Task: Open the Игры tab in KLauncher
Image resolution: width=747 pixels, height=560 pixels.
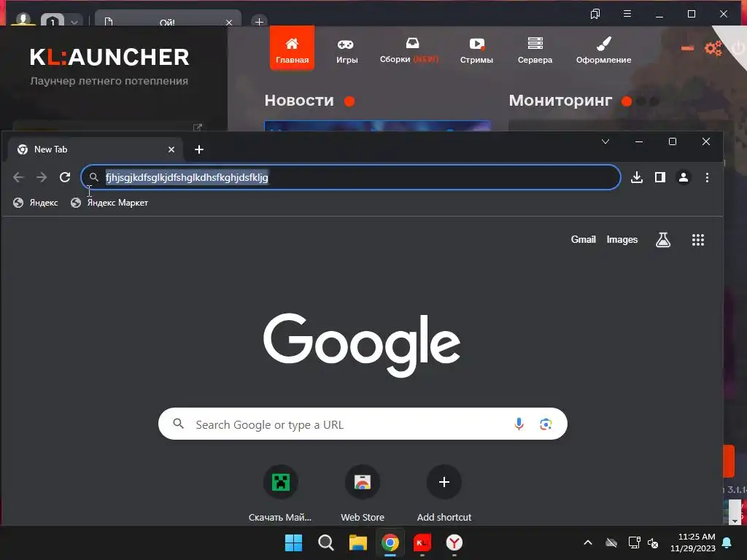Action: [347, 51]
